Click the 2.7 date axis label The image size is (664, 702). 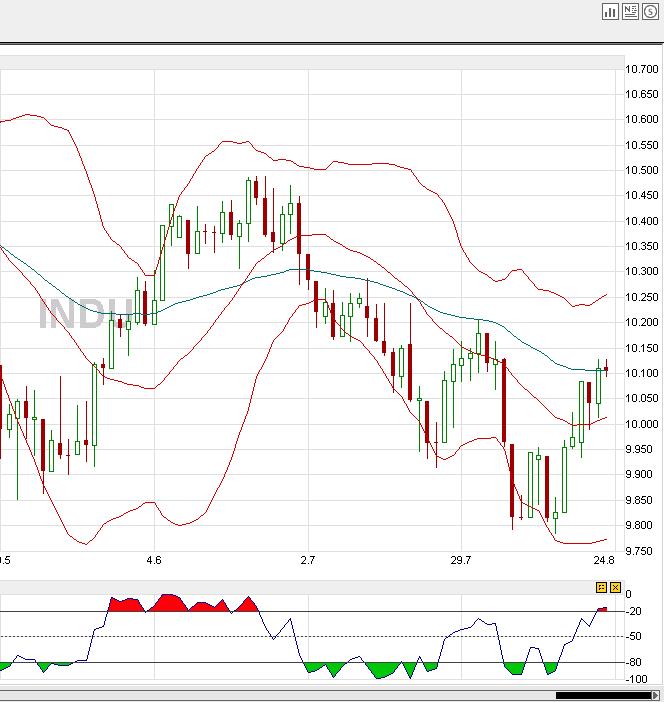tap(308, 561)
